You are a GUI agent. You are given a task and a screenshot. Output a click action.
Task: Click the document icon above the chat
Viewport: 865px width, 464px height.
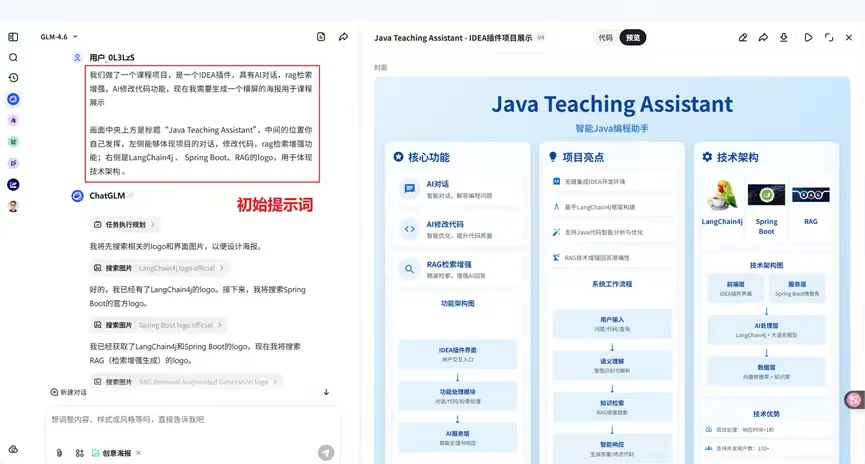[x=321, y=37]
